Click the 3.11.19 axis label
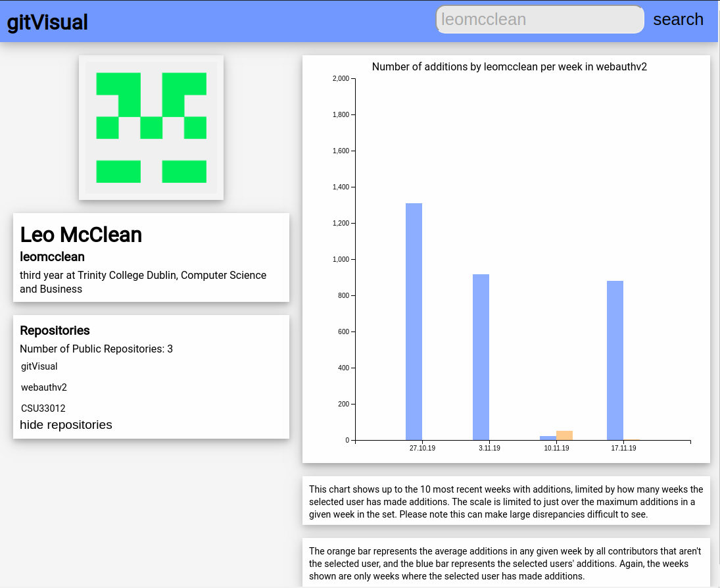This screenshot has height=588, width=720. 489,448
